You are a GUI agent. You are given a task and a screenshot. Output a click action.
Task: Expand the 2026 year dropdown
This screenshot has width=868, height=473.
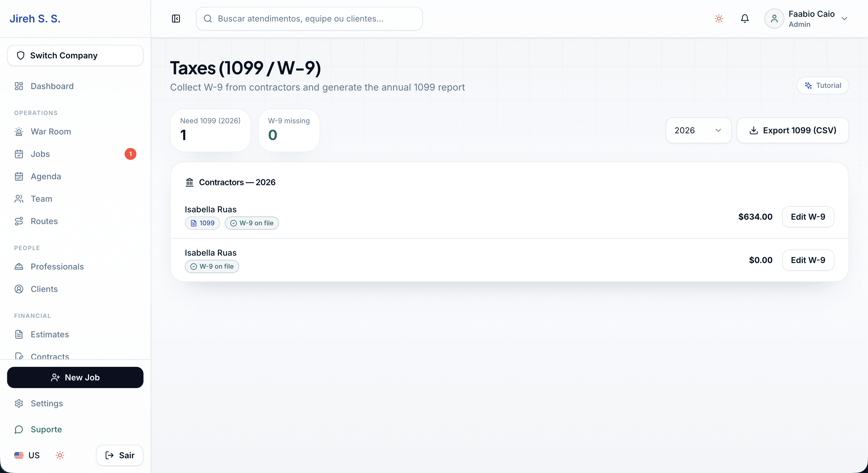click(x=699, y=130)
